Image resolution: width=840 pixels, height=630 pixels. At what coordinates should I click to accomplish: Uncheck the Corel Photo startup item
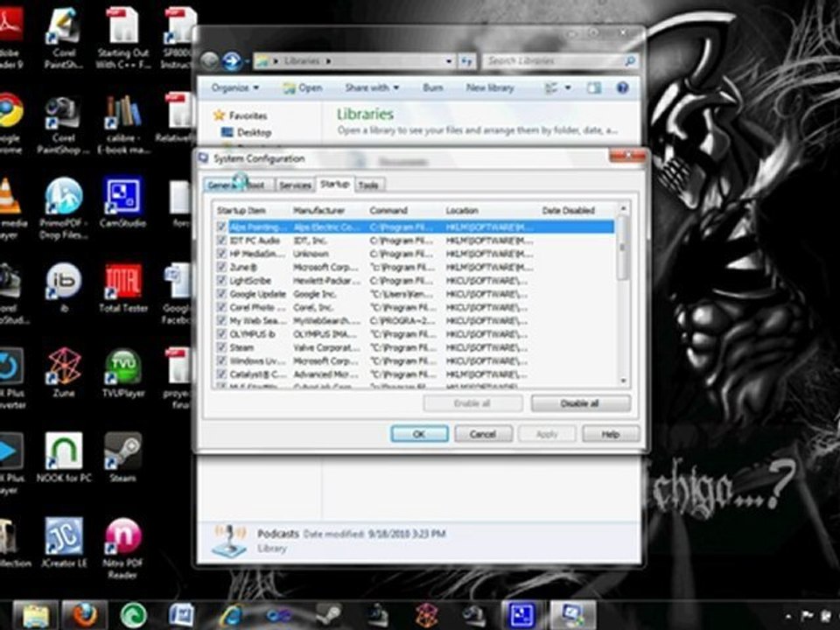tap(220, 307)
